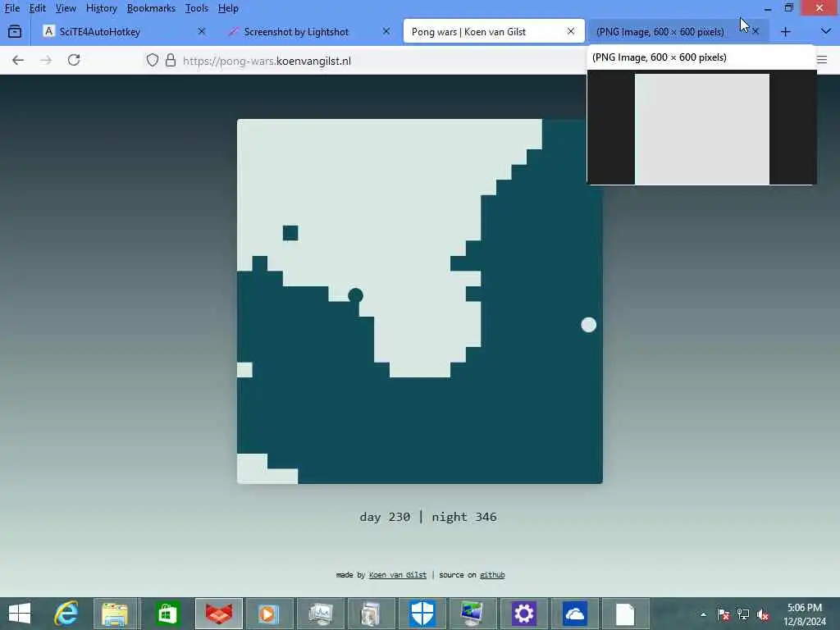This screenshot has height=630, width=840.
Task: Open the Firefox View icon
Action: coord(15,32)
